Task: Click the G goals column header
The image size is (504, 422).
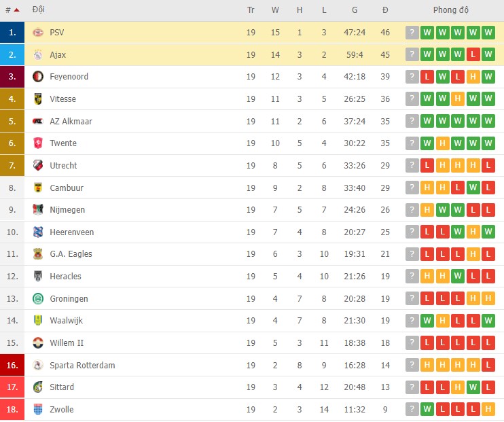Action: click(355, 10)
